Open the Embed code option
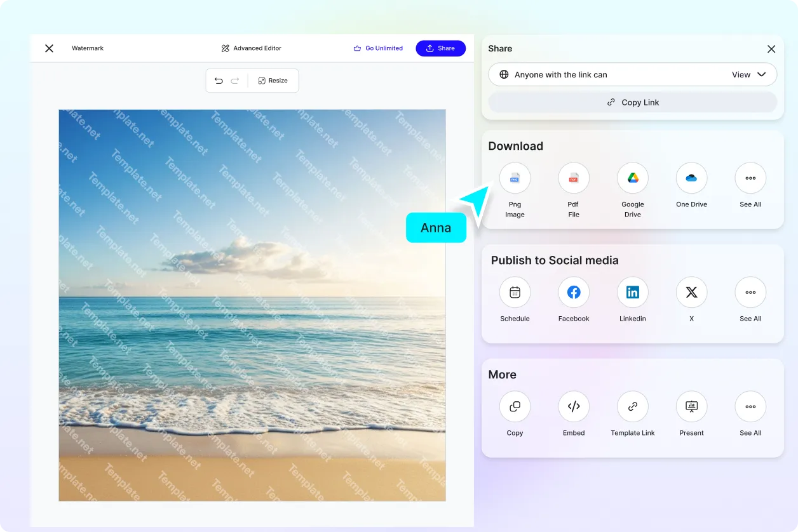Image resolution: width=798 pixels, height=532 pixels. (574, 407)
